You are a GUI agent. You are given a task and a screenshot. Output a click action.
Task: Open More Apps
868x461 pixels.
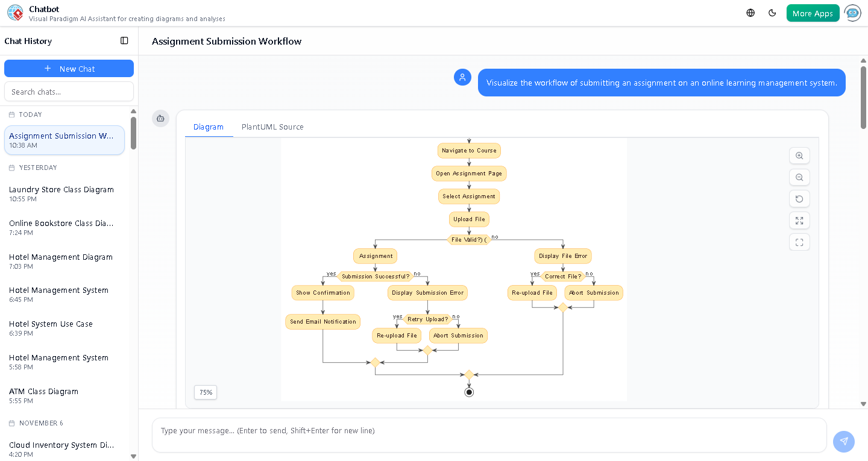coord(813,12)
